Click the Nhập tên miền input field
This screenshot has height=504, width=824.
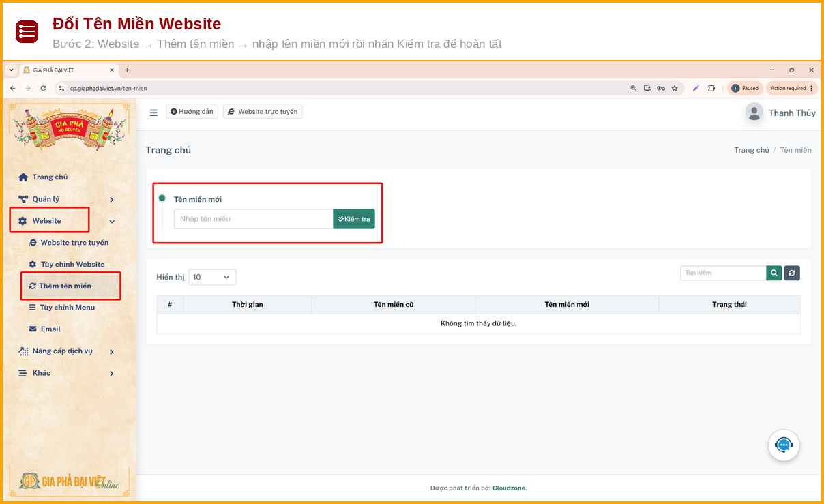(x=253, y=219)
